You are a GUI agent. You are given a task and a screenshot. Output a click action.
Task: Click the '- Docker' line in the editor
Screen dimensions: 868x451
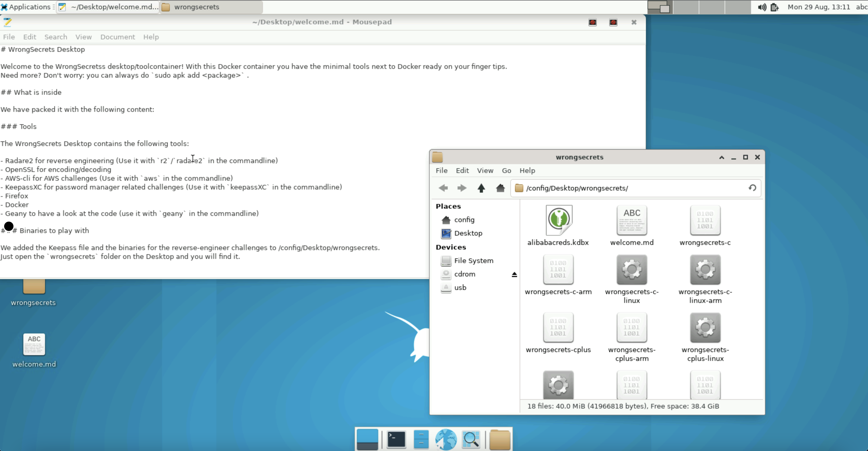pos(14,205)
